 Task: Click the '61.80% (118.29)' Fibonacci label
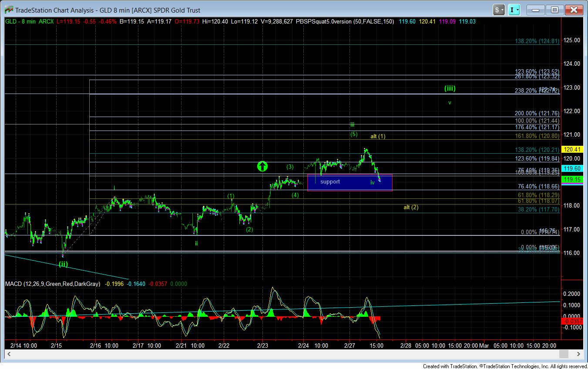click(538, 196)
